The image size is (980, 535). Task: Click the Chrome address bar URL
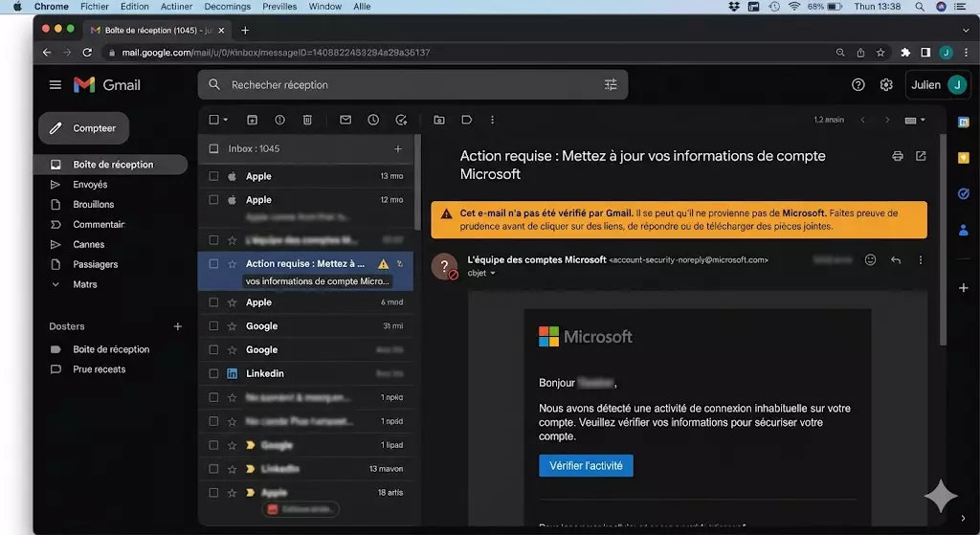coord(276,53)
